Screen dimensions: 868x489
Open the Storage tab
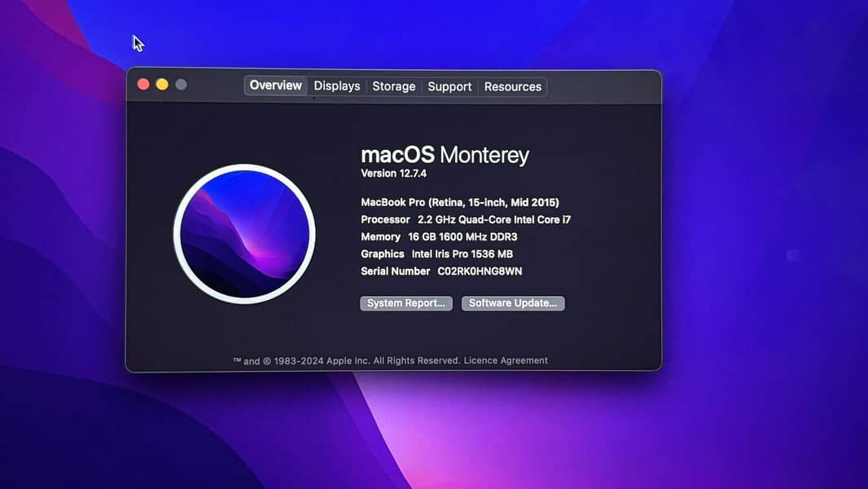click(393, 86)
